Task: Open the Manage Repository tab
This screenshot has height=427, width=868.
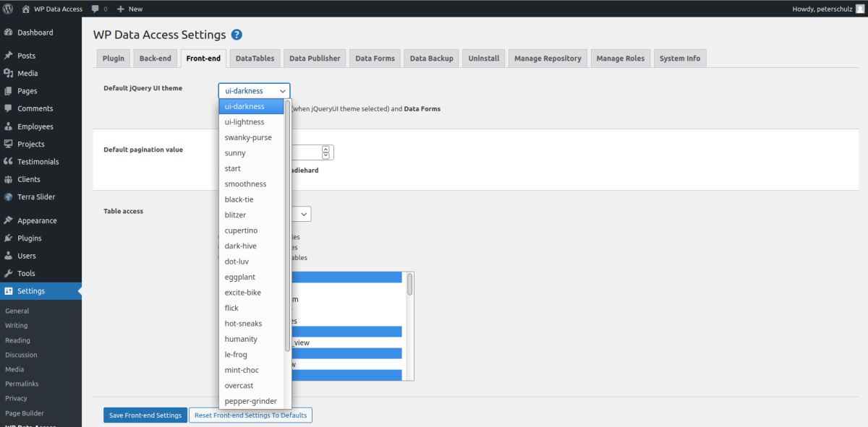Action: [x=548, y=59]
